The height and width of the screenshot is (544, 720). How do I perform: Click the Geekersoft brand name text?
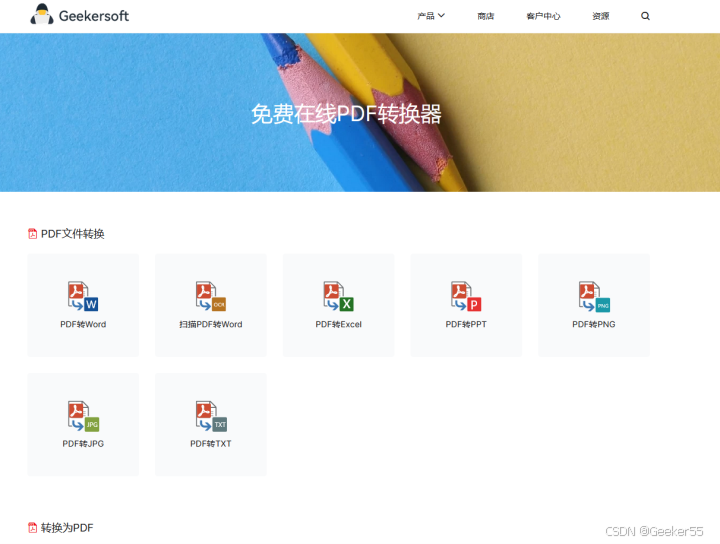[x=94, y=16]
